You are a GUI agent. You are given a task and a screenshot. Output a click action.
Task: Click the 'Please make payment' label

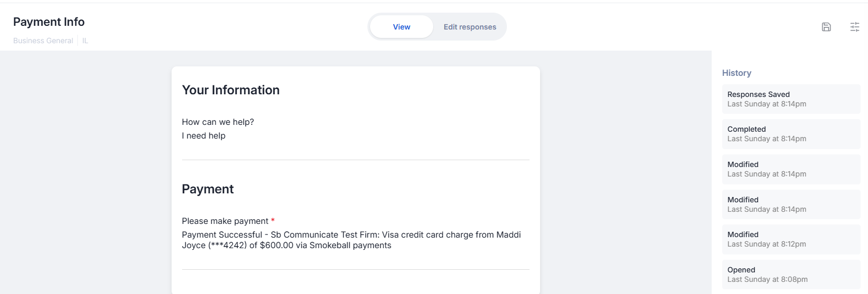pos(225,221)
